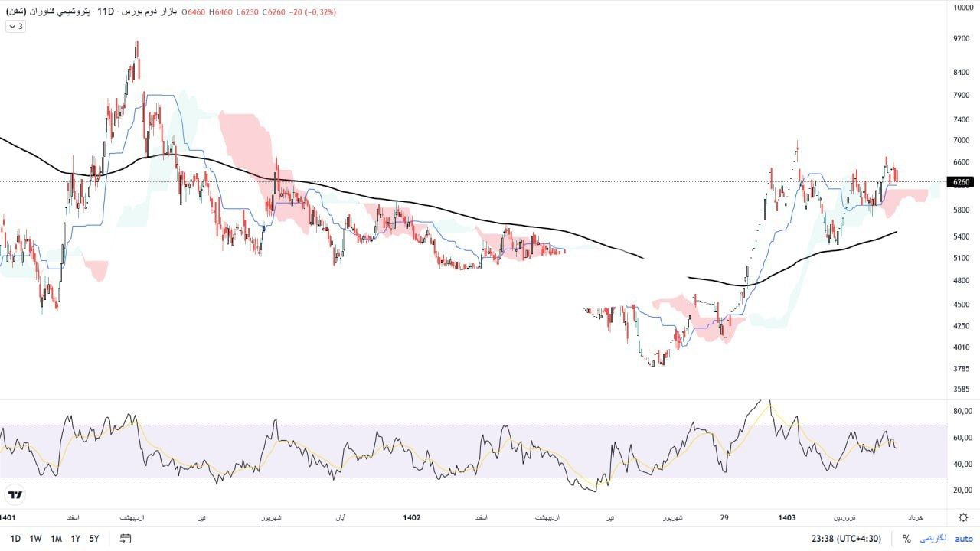Open chart settings gear icon
Screen dimensions: 980x551
click(x=963, y=517)
